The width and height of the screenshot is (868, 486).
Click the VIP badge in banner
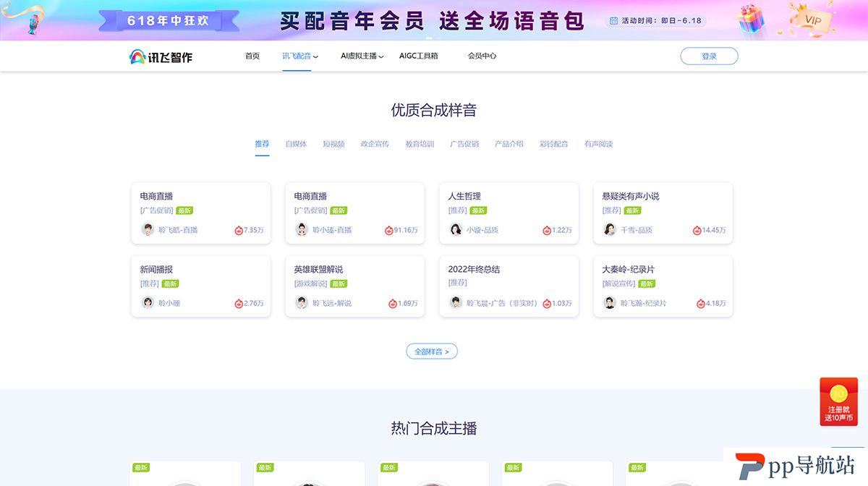(x=813, y=19)
